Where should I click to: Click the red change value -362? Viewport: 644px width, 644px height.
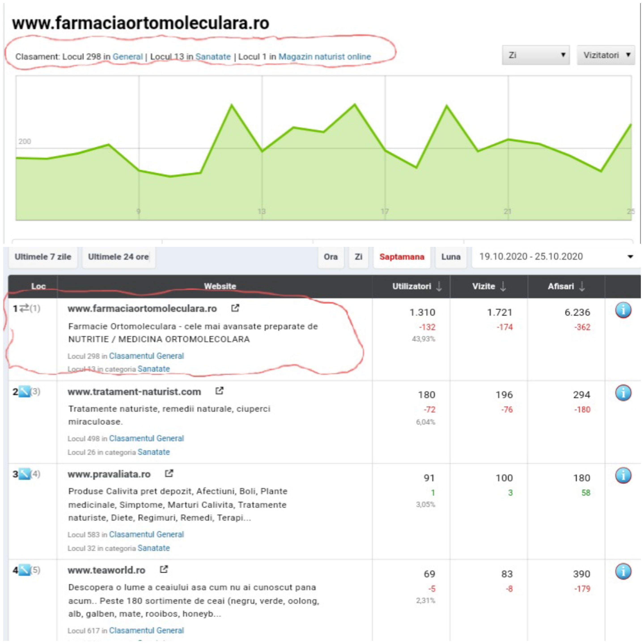582,327
